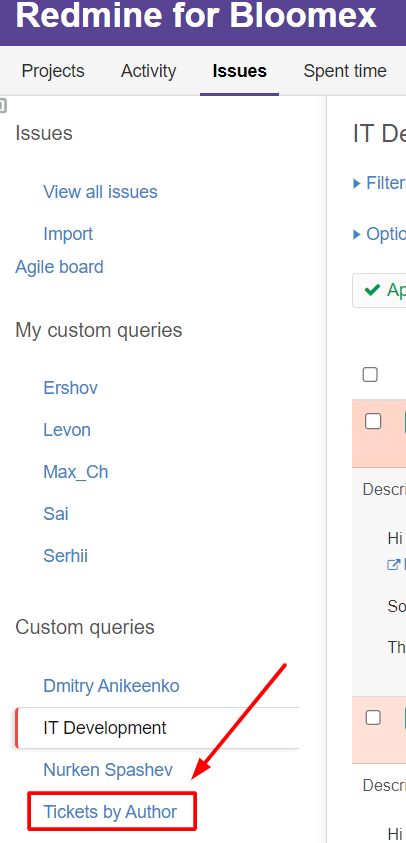The width and height of the screenshot is (406, 843).
Task: Switch to the Activity tab
Action: click(x=148, y=71)
